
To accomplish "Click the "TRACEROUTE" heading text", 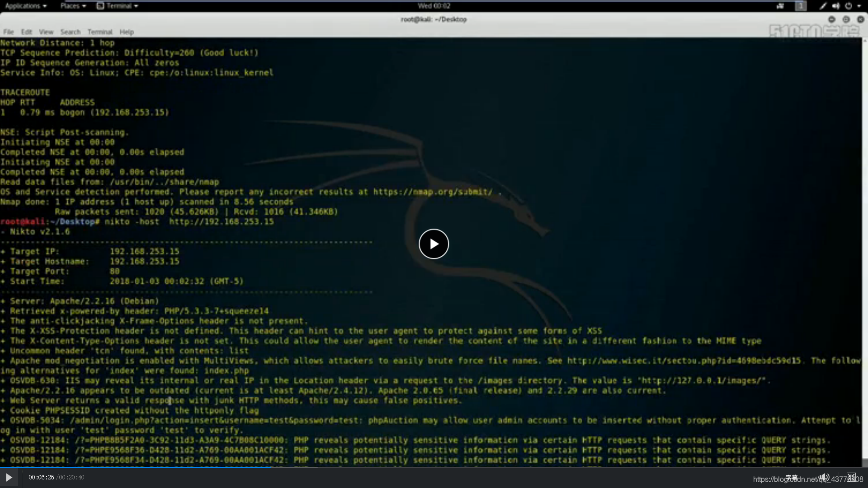I will (25, 93).
